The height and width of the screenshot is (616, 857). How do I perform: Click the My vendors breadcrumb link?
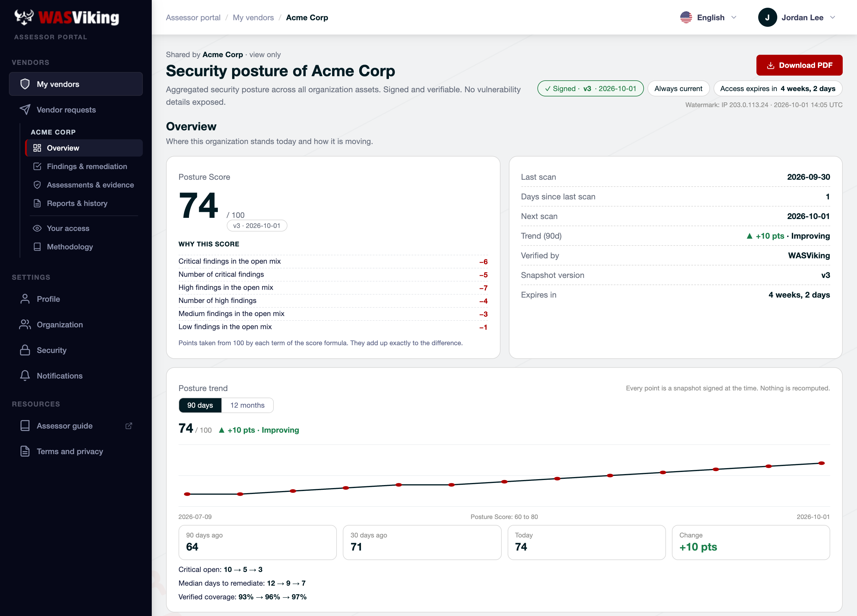(x=253, y=17)
